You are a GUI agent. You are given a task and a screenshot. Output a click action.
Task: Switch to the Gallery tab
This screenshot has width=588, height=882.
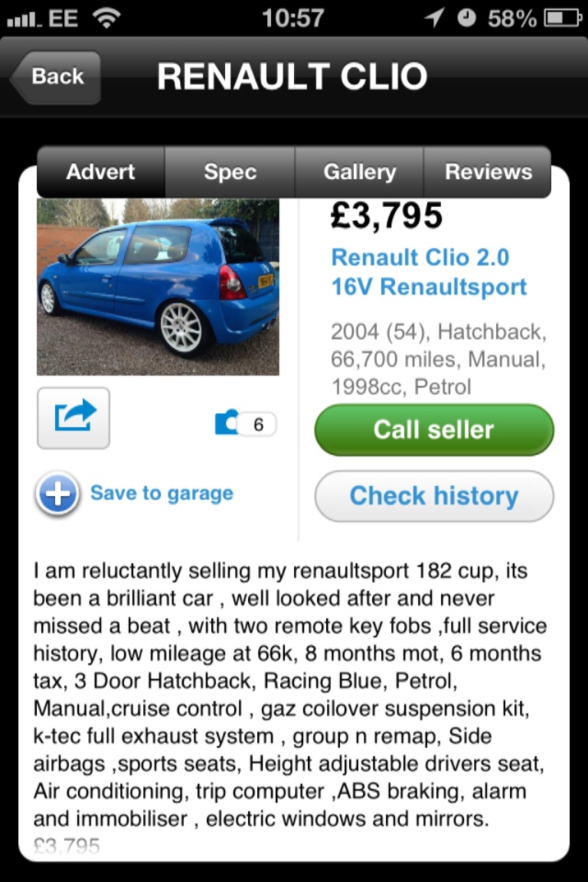tap(359, 172)
